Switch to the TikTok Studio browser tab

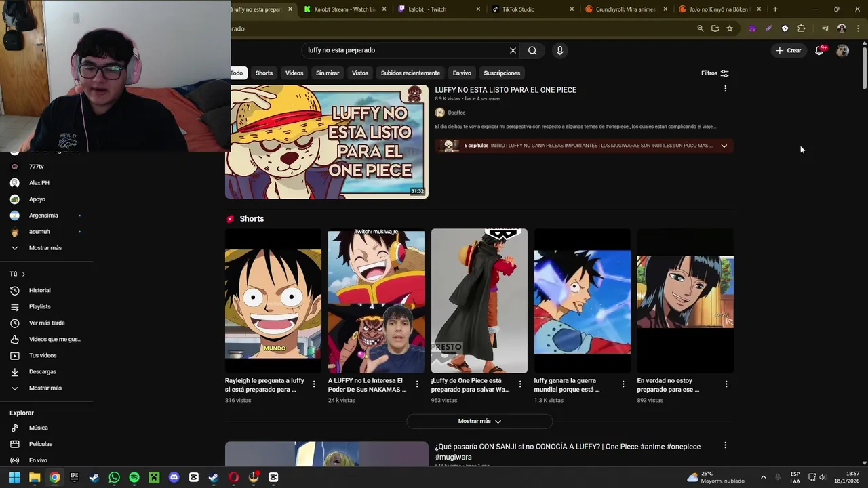click(x=532, y=9)
